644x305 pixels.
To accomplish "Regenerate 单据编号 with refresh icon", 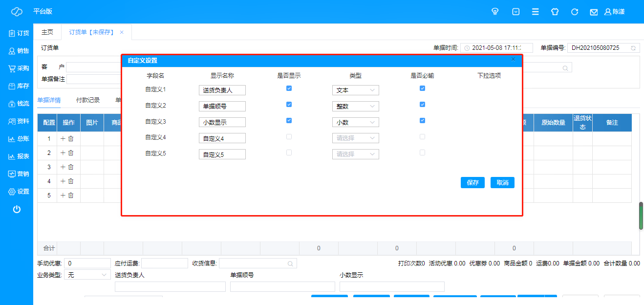I will [x=634, y=48].
